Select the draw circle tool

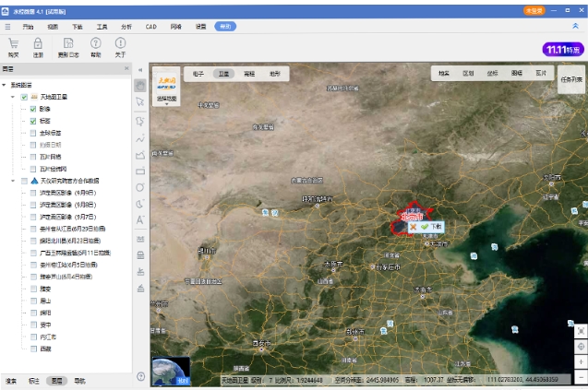tap(140, 187)
